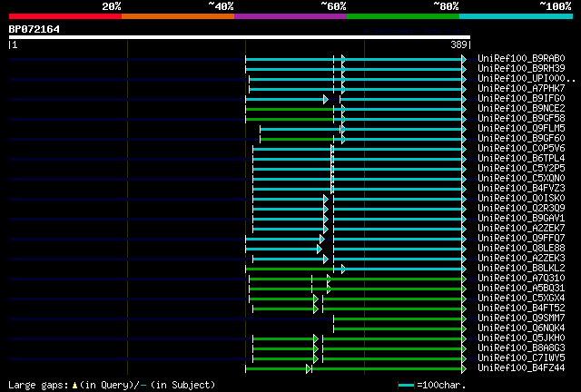Select the UniRef100_B4FT52 label
Image resolution: width=581 pixels, height=392 pixels.
(x=521, y=309)
